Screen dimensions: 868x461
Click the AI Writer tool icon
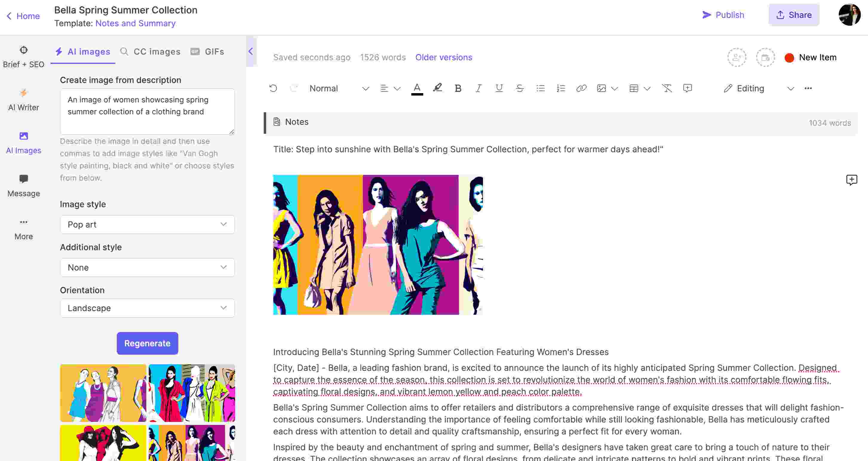[x=23, y=93]
